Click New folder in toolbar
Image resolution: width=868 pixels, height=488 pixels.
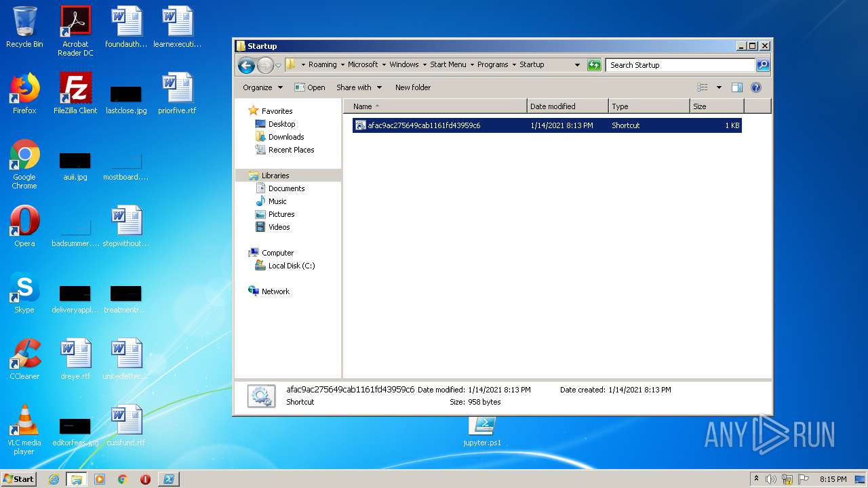(x=413, y=87)
